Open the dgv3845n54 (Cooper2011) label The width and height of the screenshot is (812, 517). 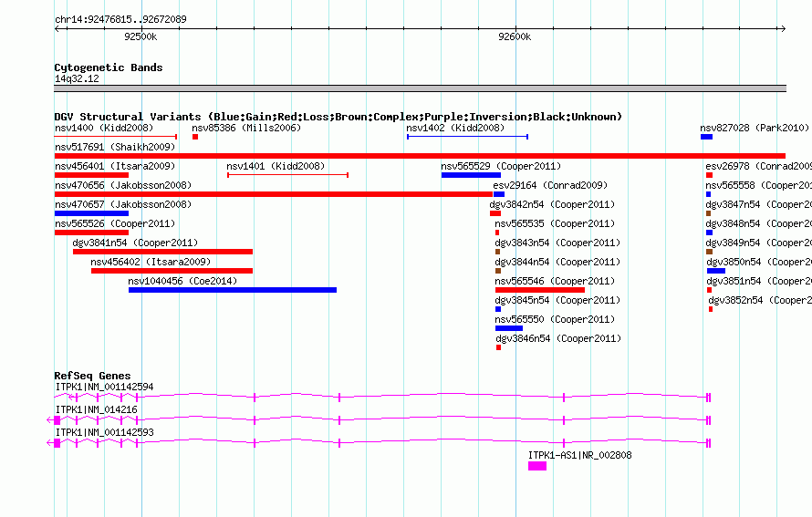tap(557, 300)
